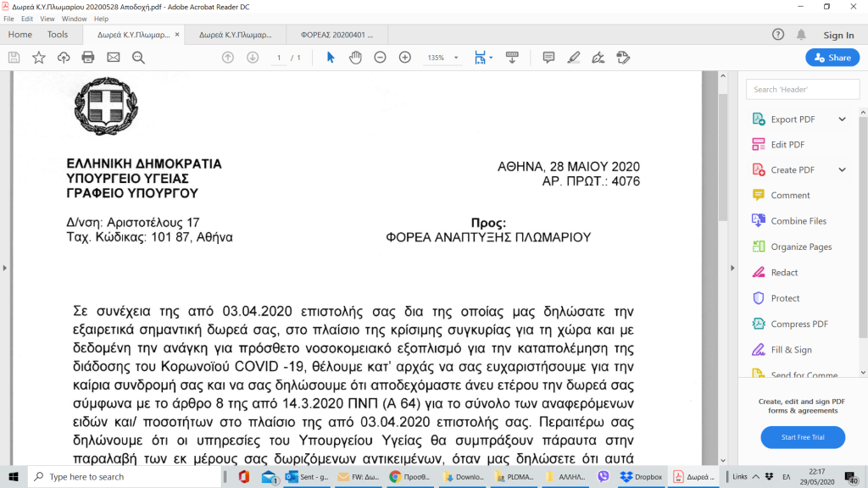Print the document with the printer icon

[88, 58]
